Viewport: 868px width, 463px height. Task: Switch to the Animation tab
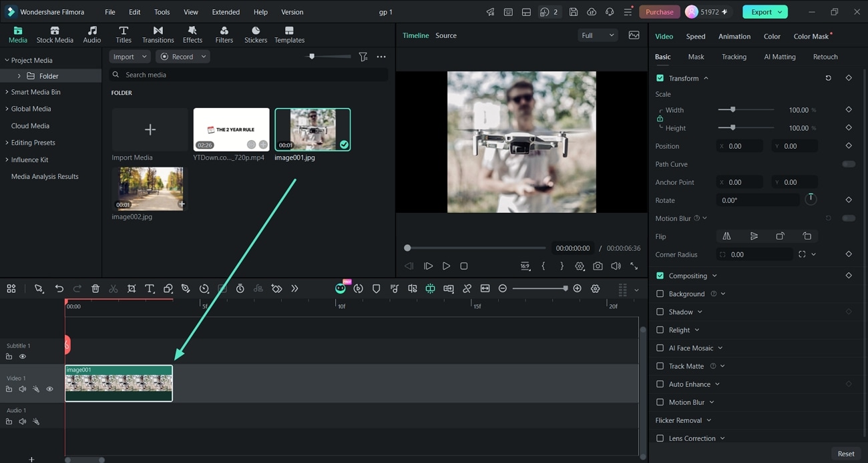coord(734,36)
